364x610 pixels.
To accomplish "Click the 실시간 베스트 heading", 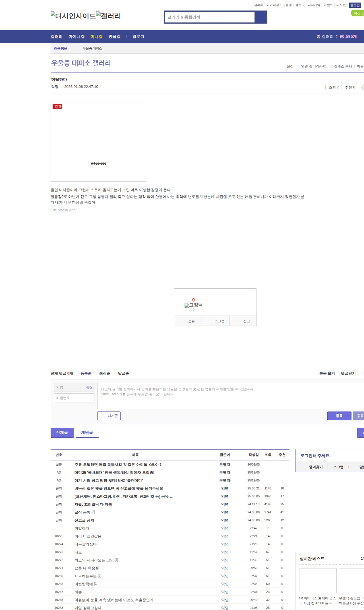I will (312, 559).
